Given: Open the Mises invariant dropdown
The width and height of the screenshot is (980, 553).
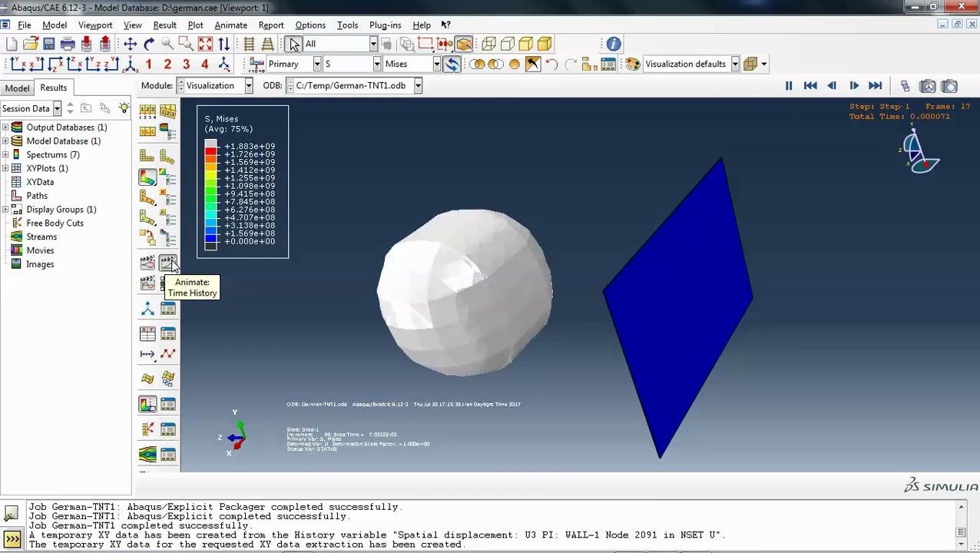Looking at the screenshot, I should tap(436, 65).
